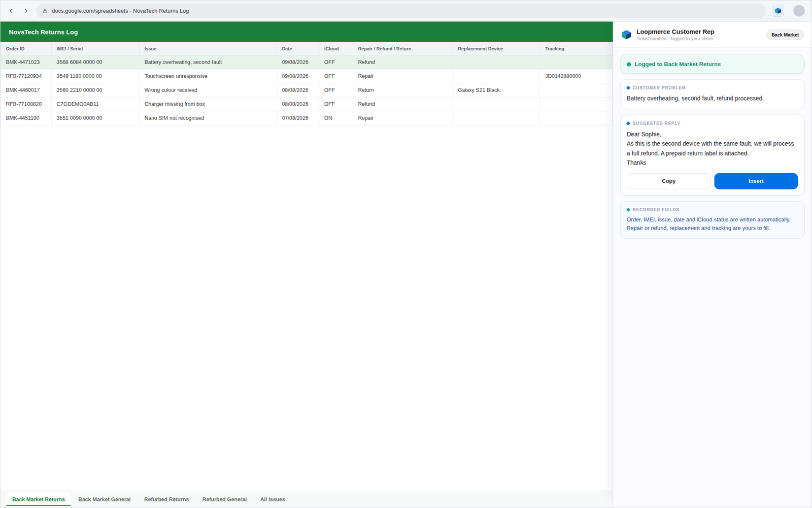Select the Return cell for BMK-4460017
The width and height of the screenshot is (812, 508).
[x=403, y=90]
